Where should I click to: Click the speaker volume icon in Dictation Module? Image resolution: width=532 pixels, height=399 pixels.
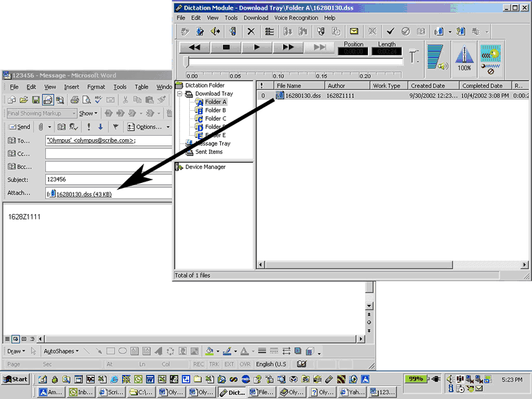coord(437,57)
